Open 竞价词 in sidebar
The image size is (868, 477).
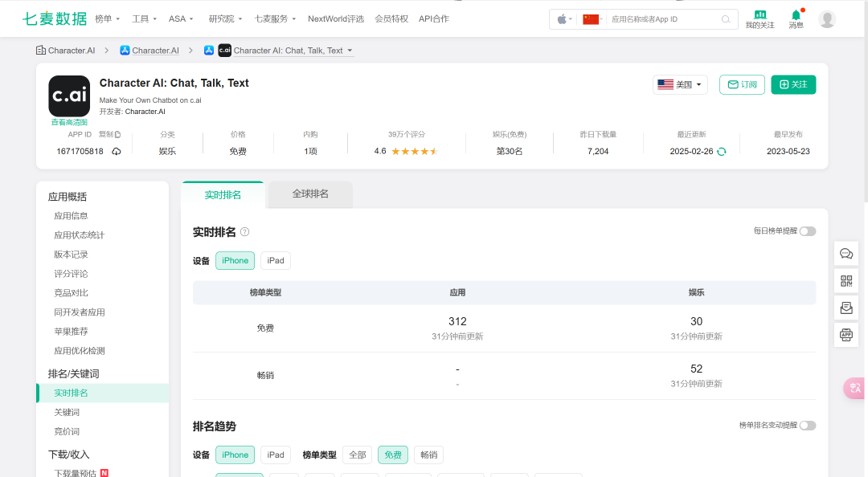(67, 431)
